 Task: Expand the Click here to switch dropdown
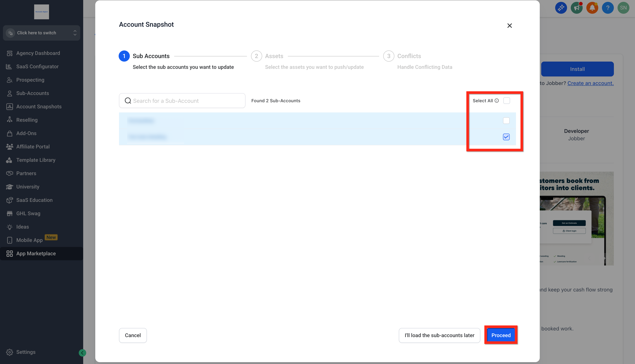pos(42,33)
